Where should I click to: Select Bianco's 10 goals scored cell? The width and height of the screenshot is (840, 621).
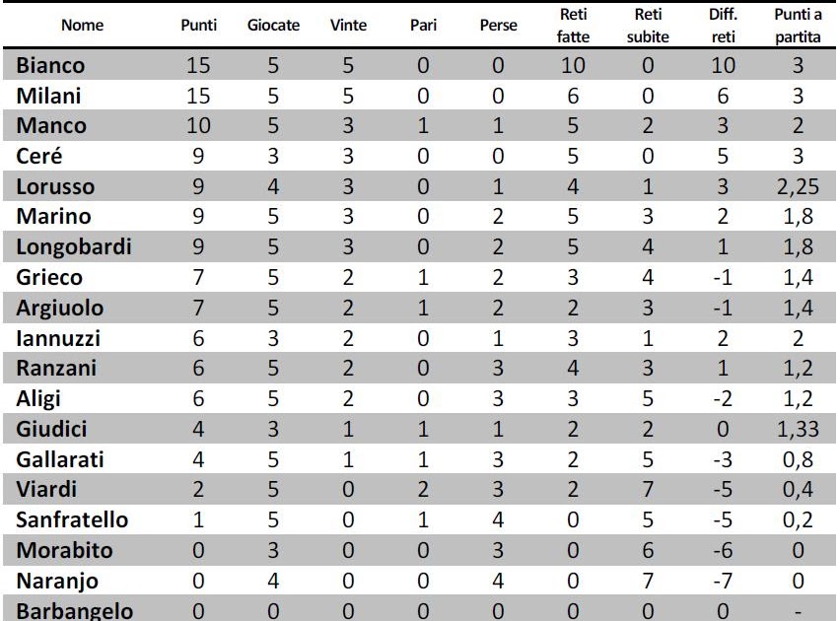pos(573,65)
